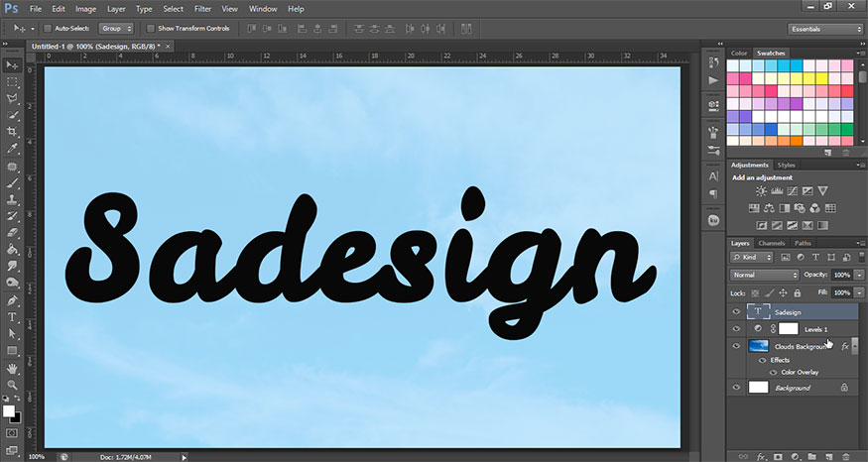Image resolution: width=868 pixels, height=462 pixels.
Task: Select the Hand tool
Action: coord(13,368)
